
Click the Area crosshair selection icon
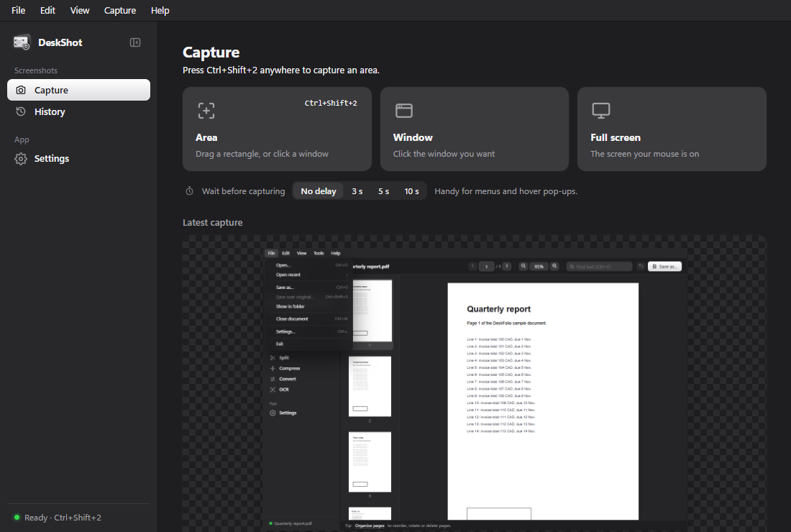(206, 111)
